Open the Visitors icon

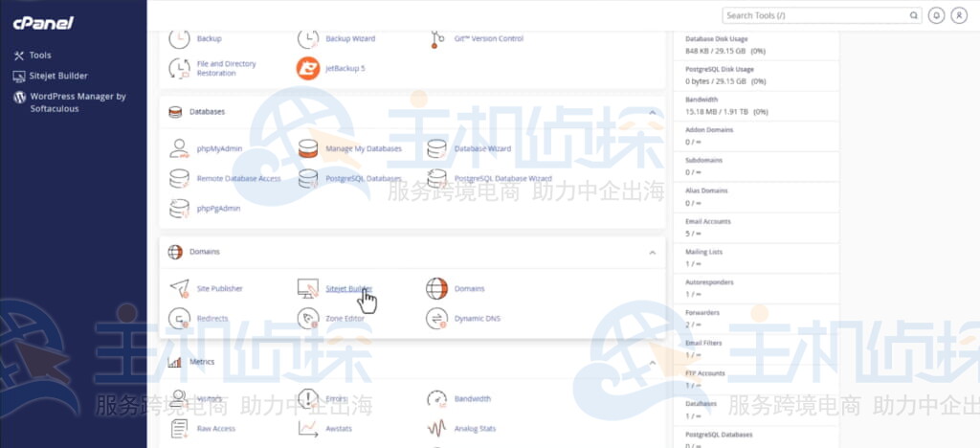point(179,398)
